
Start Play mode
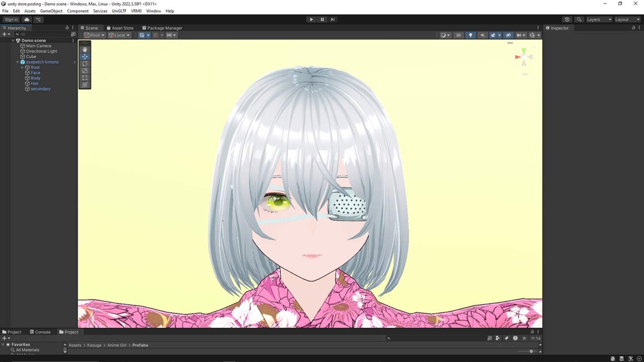coord(311,19)
